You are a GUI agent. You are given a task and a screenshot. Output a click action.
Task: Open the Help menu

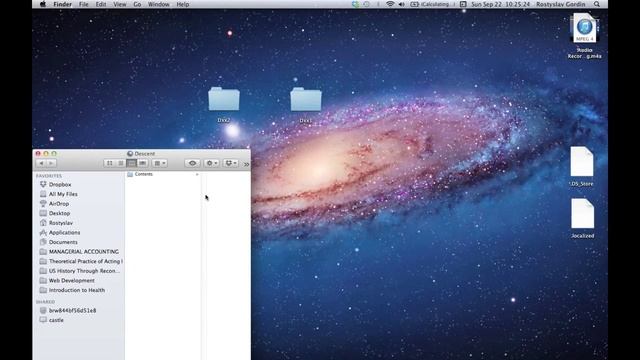[183, 4]
